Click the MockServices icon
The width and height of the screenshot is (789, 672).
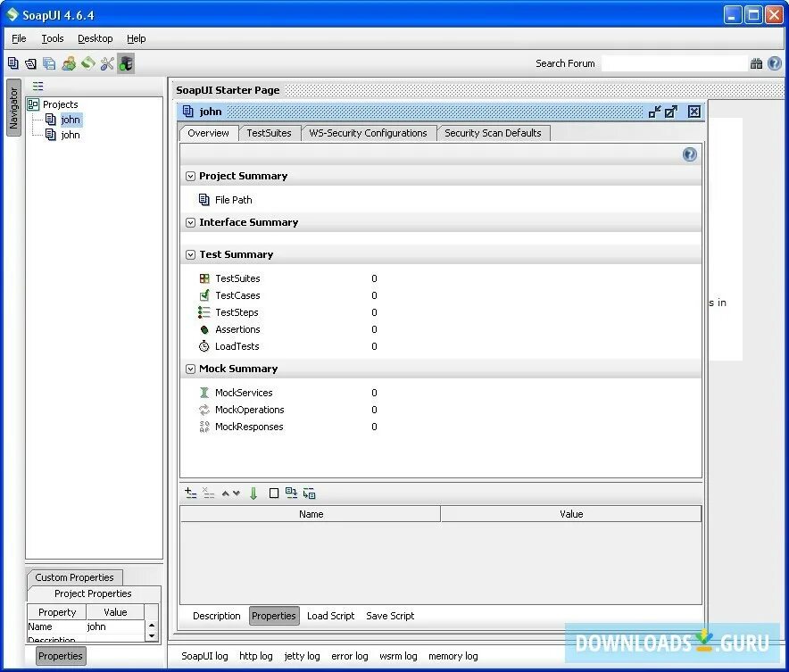tap(203, 393)
